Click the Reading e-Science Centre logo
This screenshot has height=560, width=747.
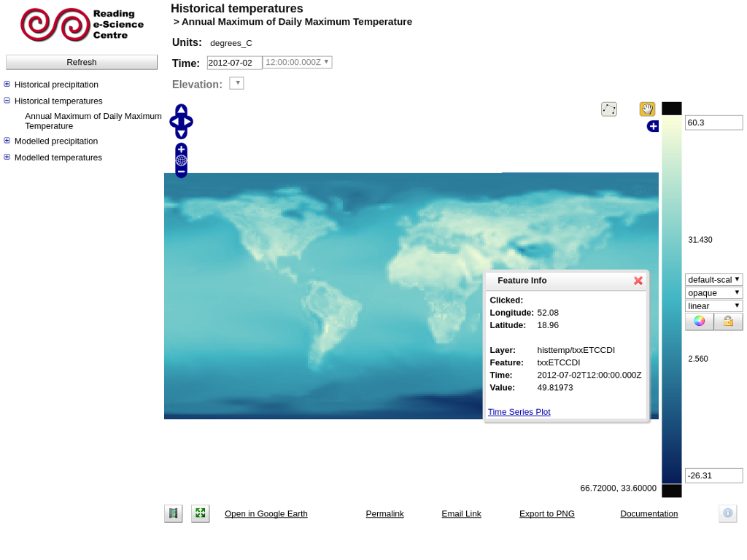(82, 25)
